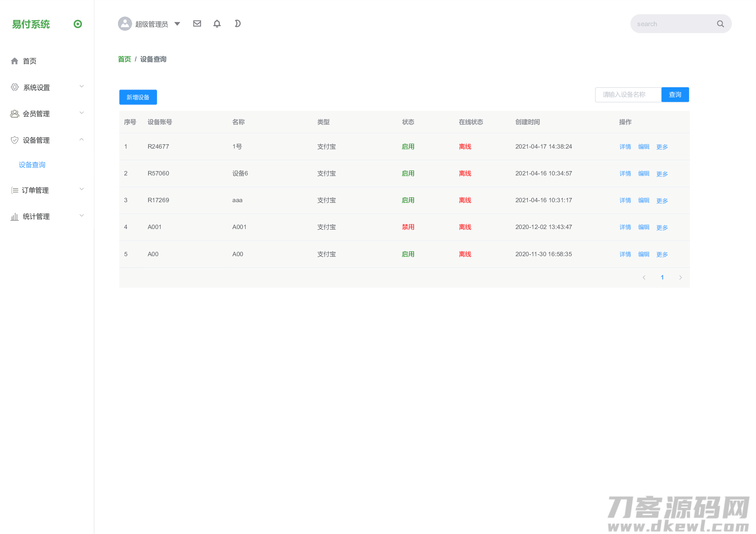Collapse the 设备管理 menu chevron
The height and width of the screenshot is (534, 756).
[82, 140]
